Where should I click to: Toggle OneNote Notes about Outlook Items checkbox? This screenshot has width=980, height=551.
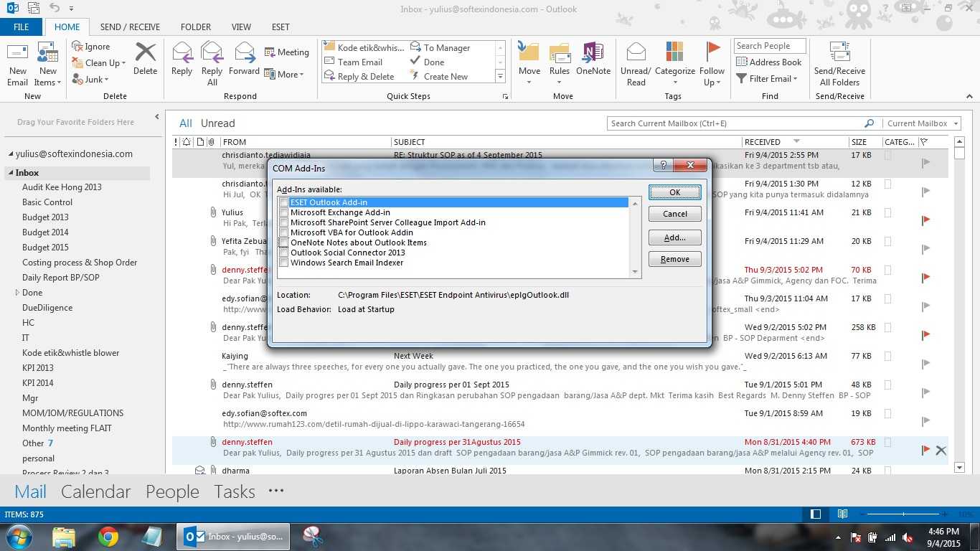284,243
